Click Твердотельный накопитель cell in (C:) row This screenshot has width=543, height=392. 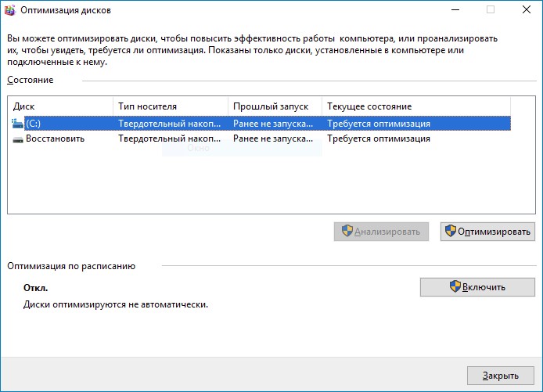click(x=171, y=124)
